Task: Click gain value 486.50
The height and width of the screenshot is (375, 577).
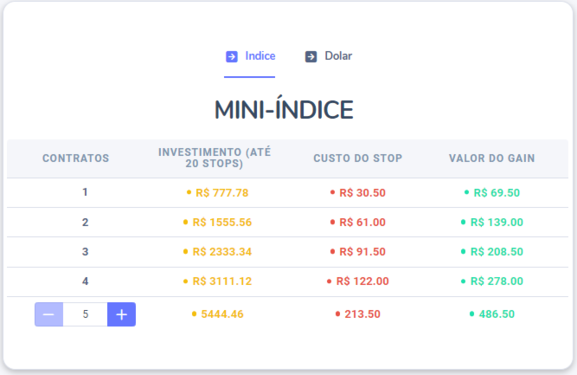Action: [497, 314]
